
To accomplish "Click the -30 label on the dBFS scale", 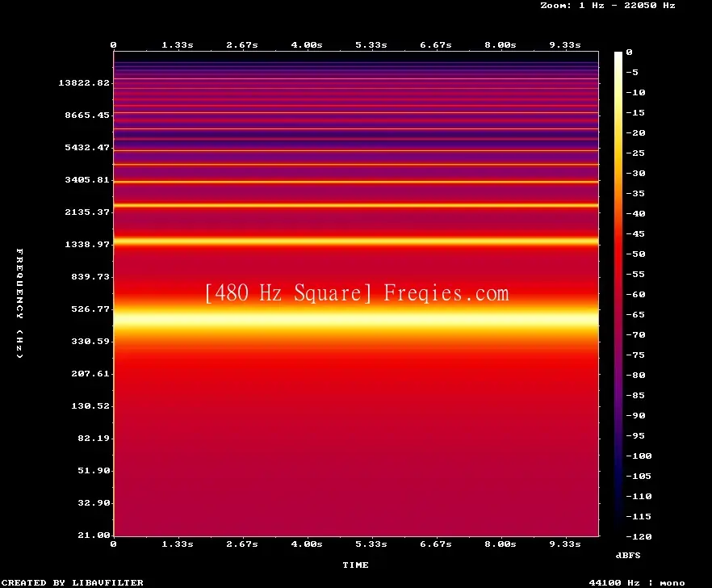I will (x=635, y=173).
